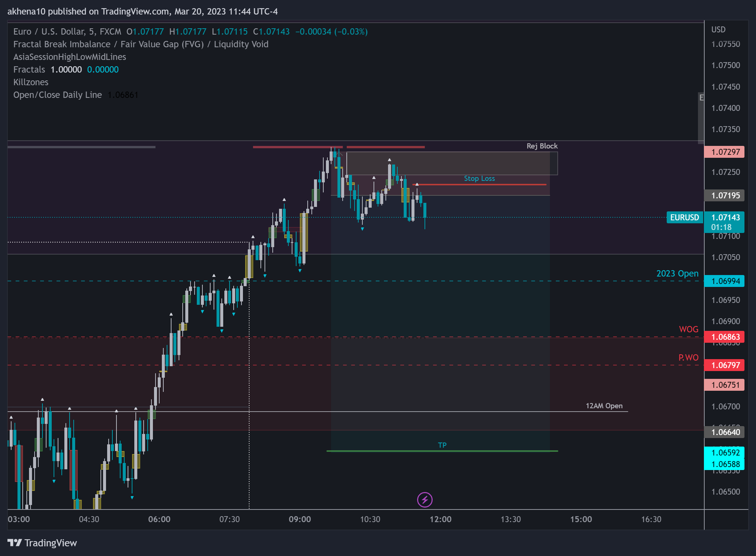This screenshot has height=556, width=756.
Task: Click the TradingView logo
Action: click(42, 543)
